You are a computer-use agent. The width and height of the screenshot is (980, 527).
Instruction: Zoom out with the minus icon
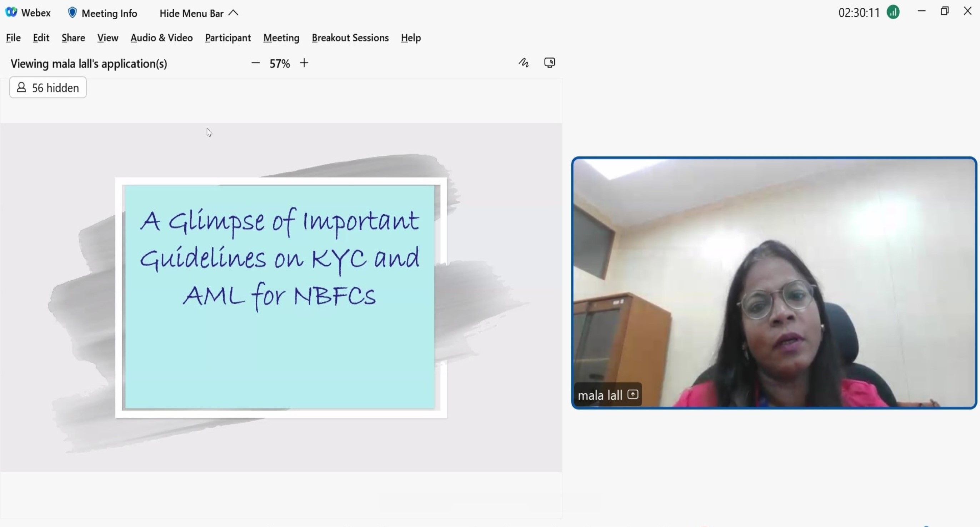coord(256,63)
